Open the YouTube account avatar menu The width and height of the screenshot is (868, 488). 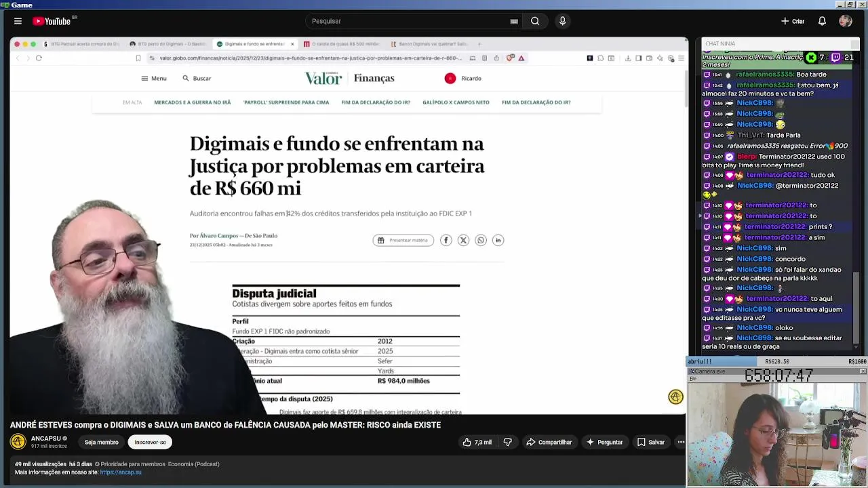(x=845, y=21)
